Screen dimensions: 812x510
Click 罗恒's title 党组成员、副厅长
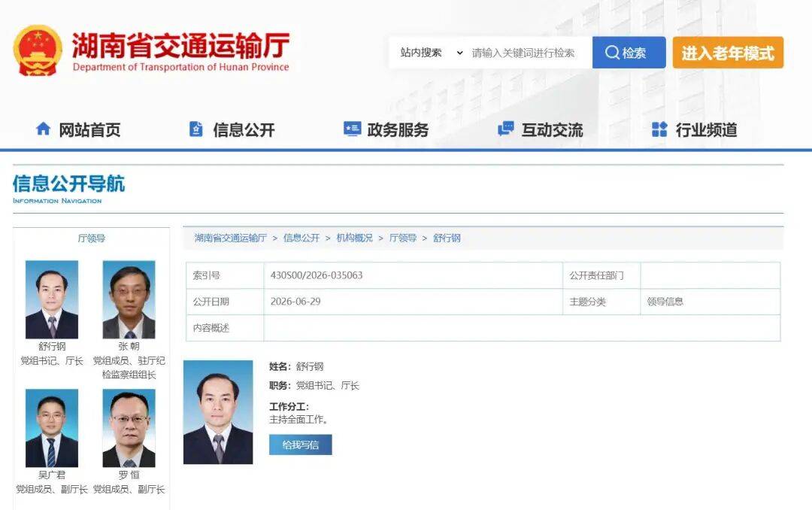[129, 489]
